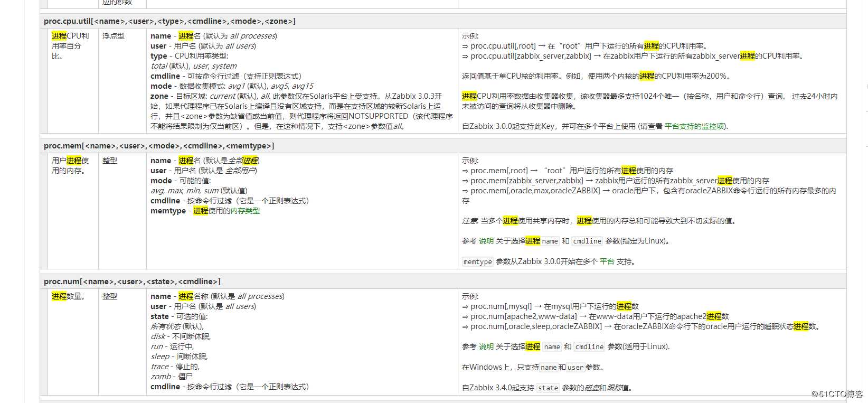868x403 pixels.
Task: Click the 'zone - 目标区域' parameter line
Action: click(x=301, y=111)
